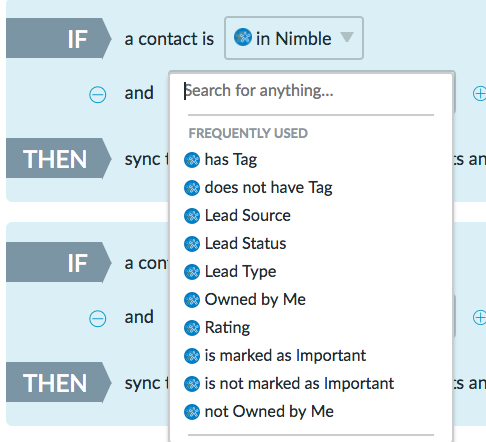
Task: Click Nimble icon beside has Tag
Action: (192, 160)
